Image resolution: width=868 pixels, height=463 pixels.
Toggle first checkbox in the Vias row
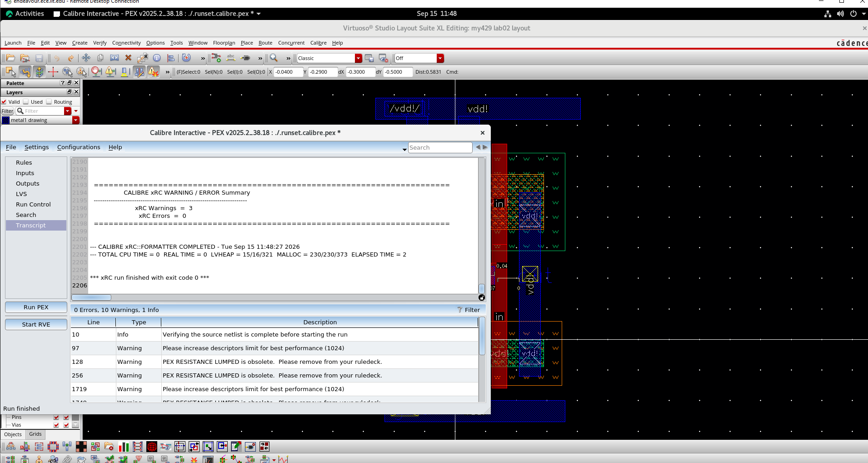click(56, 425)
